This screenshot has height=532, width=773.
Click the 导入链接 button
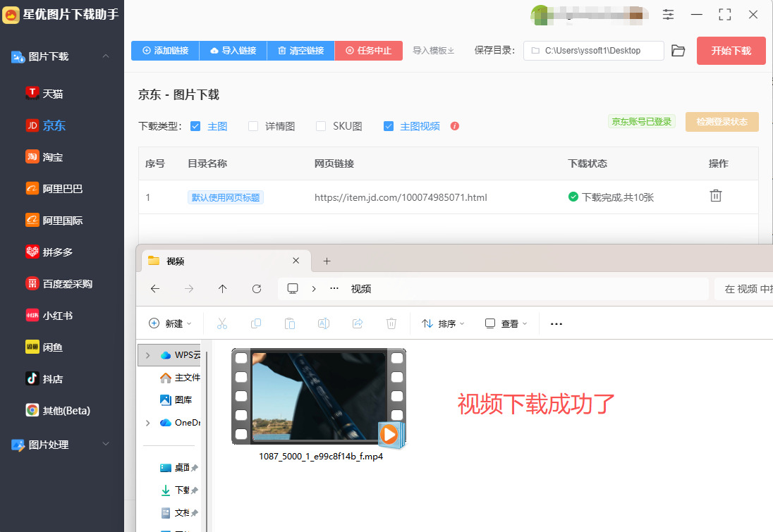233,50
